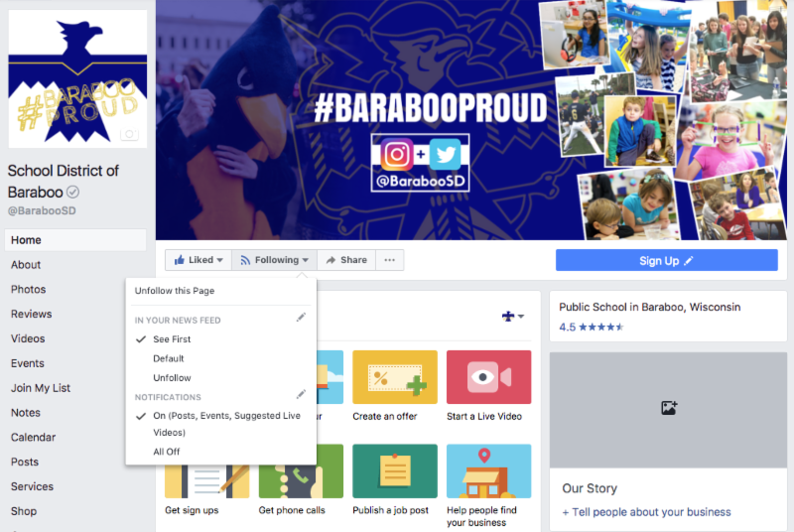Click the add photo icon in gray panel
Screen dimensions: 794x532
[x=668, y=408]
